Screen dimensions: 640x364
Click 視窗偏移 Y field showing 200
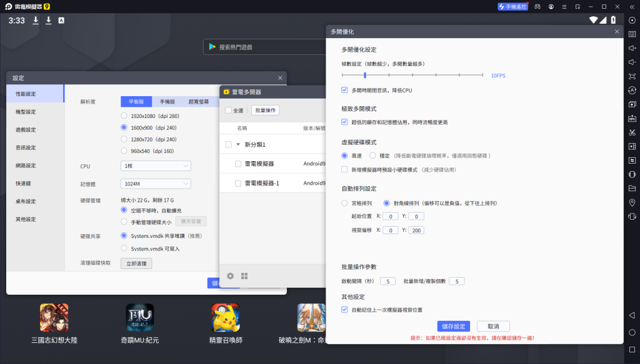(x=416, y=230)
